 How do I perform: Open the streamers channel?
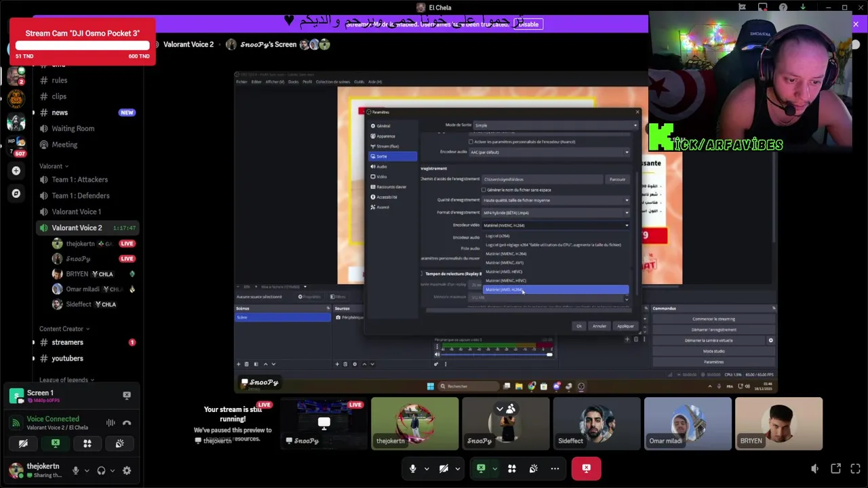(87, 342)
